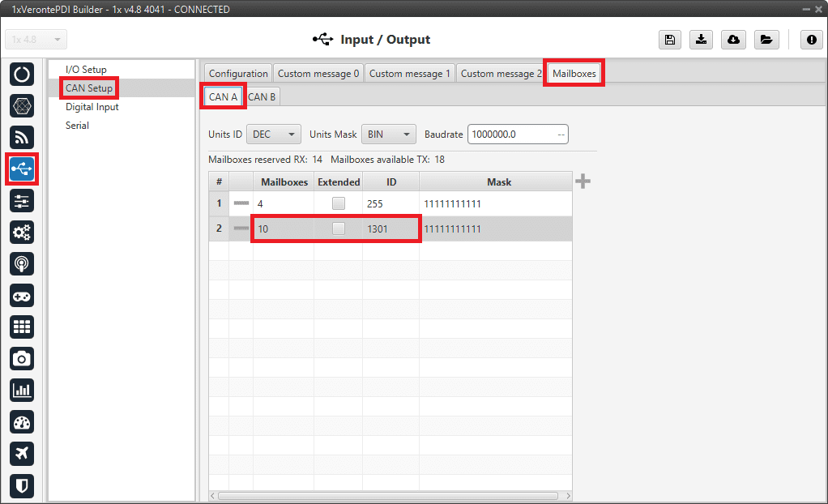Select the gamepad icon in sidebar
This screenshot has height=504, width=828.
click(22, 295)
